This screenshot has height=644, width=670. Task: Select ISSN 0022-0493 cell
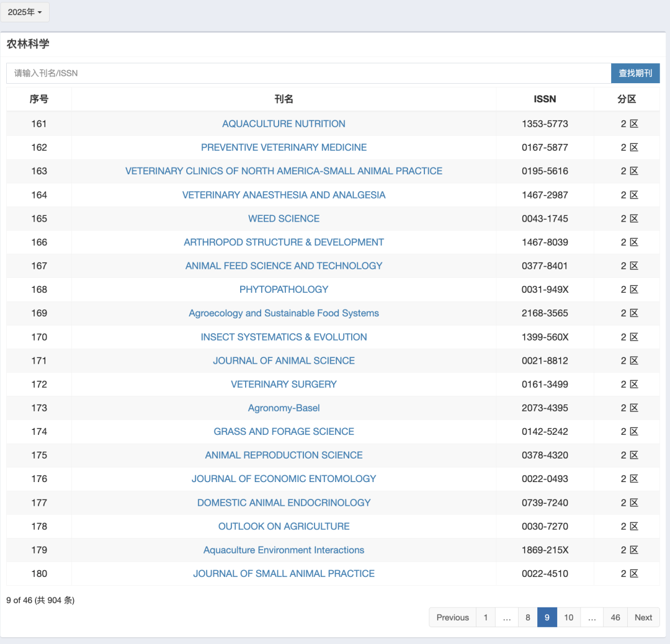click(545, 478)
